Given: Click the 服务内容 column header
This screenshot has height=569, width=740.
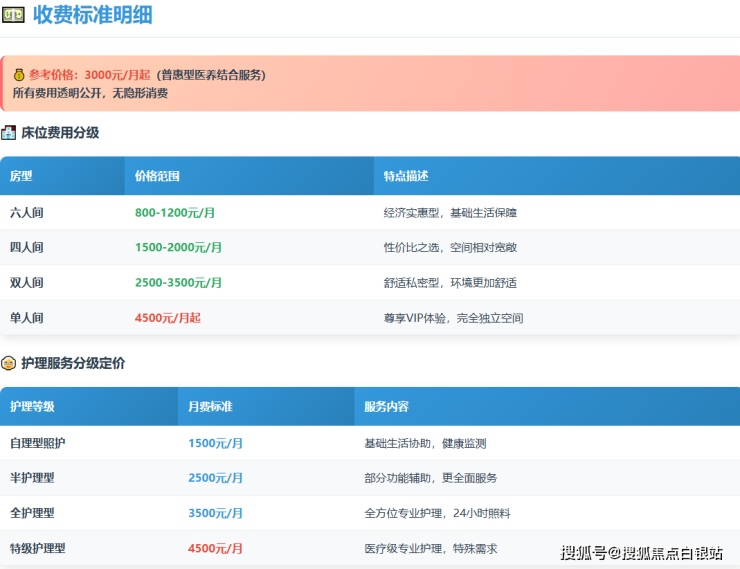Looking at the screenshot, I should tap(386, 407).
